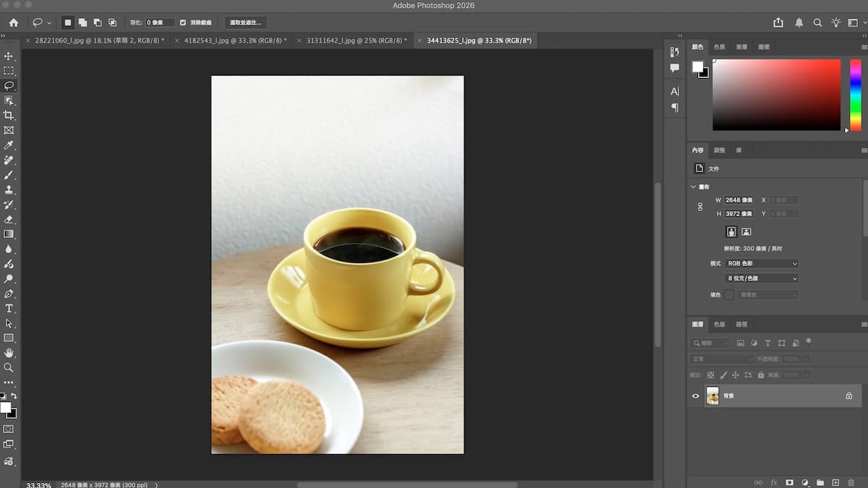The width and height of the screenshot is (868, 488).
Task: Switch to the 4182543_l.jpg document tab
Action: tap(235, 40)
